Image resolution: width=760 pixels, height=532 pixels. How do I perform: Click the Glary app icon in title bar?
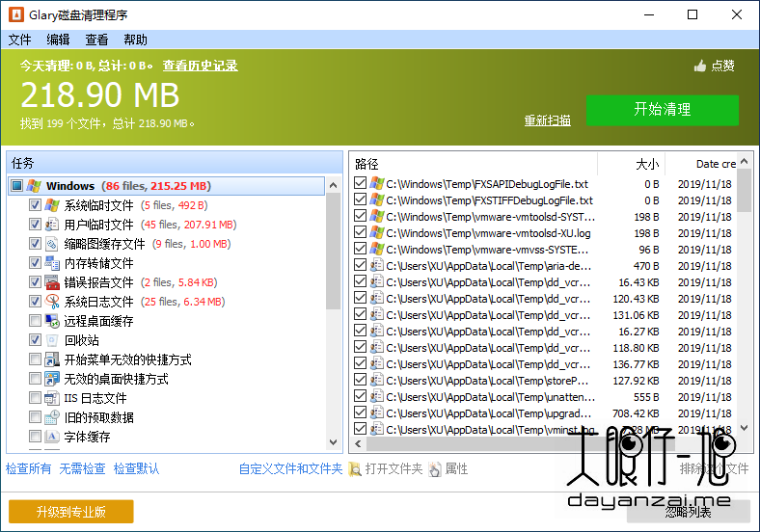16,14
